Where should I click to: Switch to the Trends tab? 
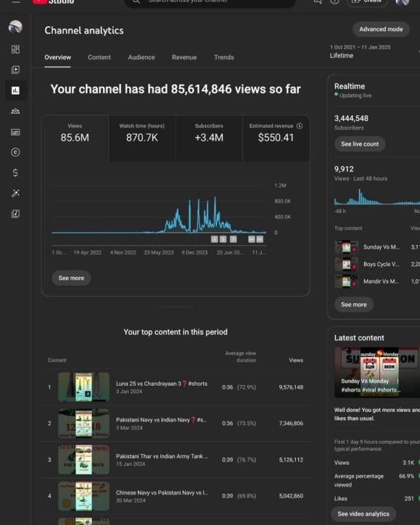(x=224, y=58)
